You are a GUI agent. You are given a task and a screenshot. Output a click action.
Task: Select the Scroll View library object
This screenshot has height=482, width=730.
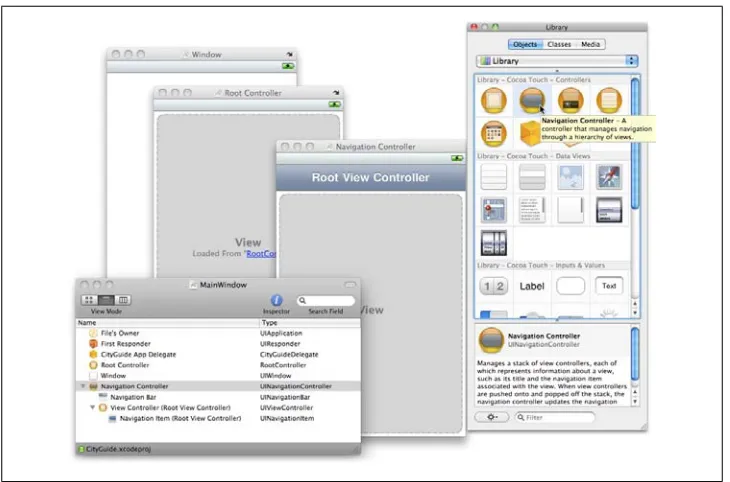pos(570,210)
